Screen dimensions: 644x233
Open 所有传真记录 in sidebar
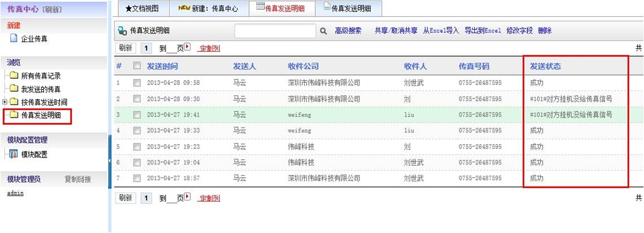click(x=41, y=76)
